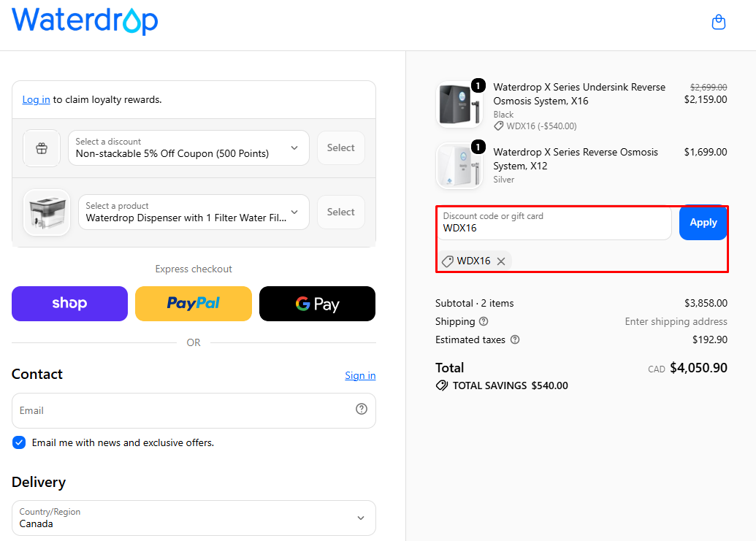
Task: Check out with PayPal
Action: point(194,304)
